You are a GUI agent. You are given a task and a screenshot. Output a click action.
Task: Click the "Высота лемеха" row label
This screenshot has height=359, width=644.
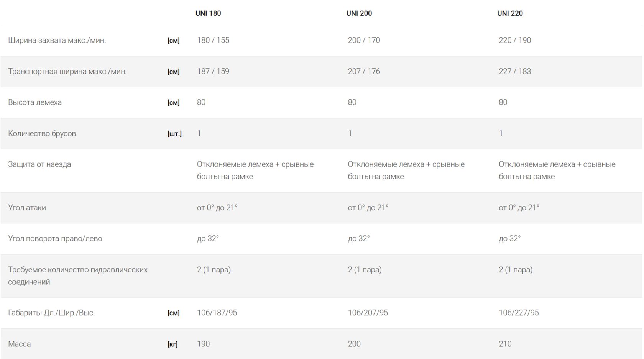tap(35, 102)
